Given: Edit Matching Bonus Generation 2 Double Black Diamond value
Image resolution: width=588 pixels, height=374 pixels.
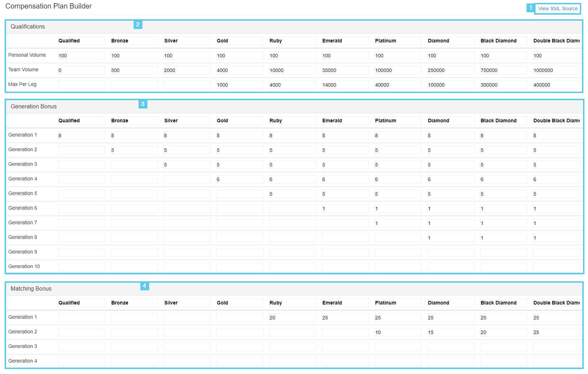Looking at the screenshot, I should click(x=557, y=332).
